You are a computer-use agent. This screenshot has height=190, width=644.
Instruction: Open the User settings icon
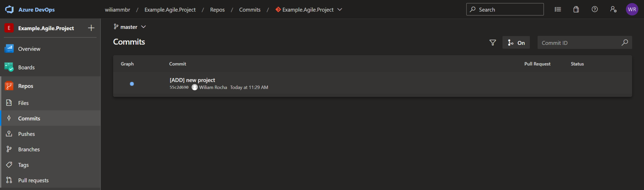point(613,9)
